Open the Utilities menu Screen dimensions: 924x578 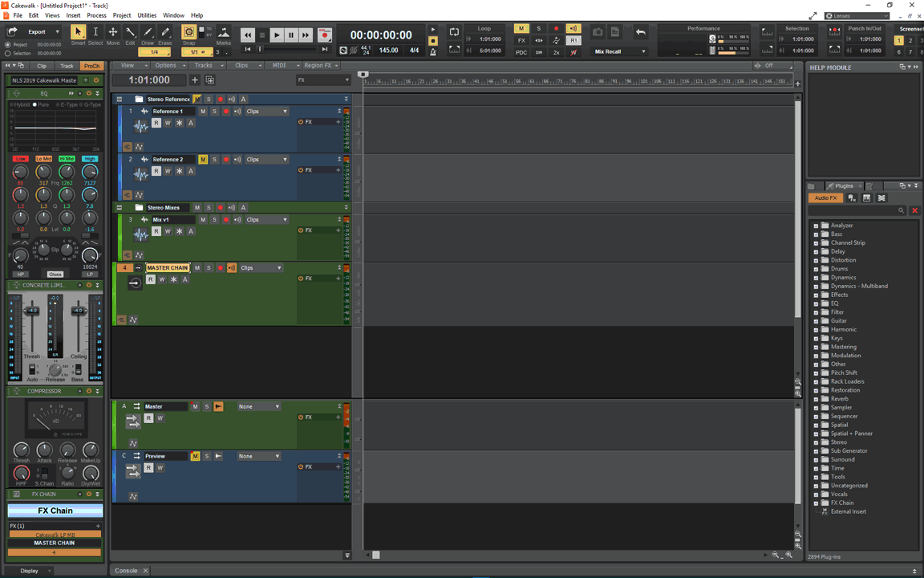tap(147, 15)
